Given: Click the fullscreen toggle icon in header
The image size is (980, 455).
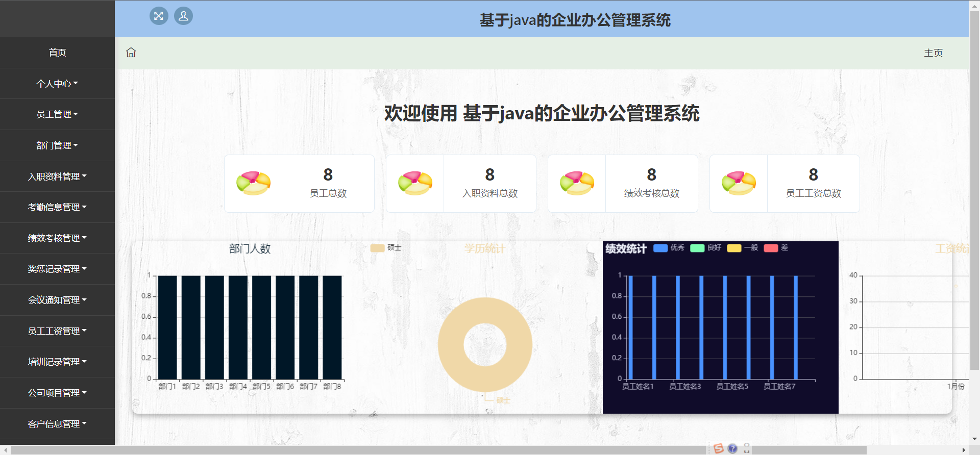Looking at the screenshot, I should [x=159, y=16].
